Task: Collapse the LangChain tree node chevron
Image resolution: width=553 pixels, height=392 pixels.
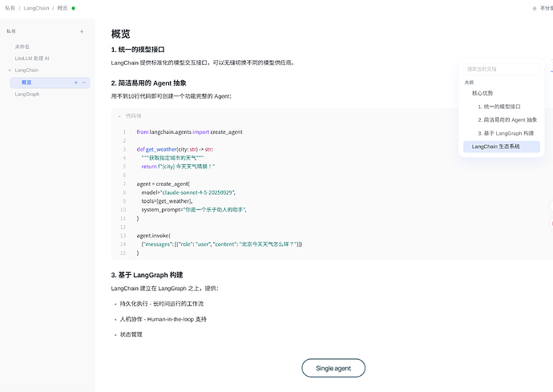Action: (10, 71)
